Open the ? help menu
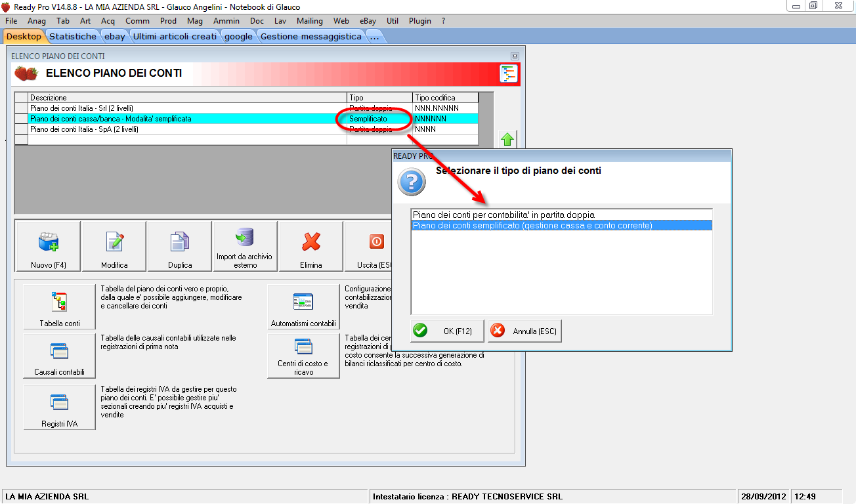This screenshot has width=856, height=504. [x=444, y=21]
